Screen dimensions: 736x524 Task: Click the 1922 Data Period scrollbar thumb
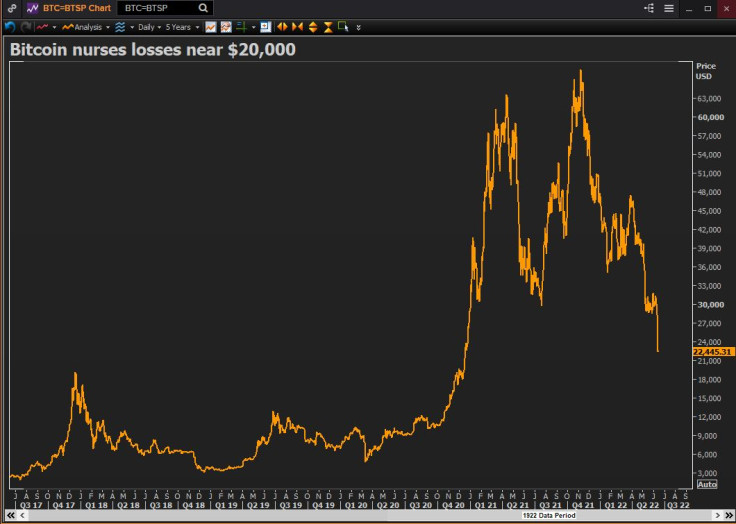[x=549, y=516]
